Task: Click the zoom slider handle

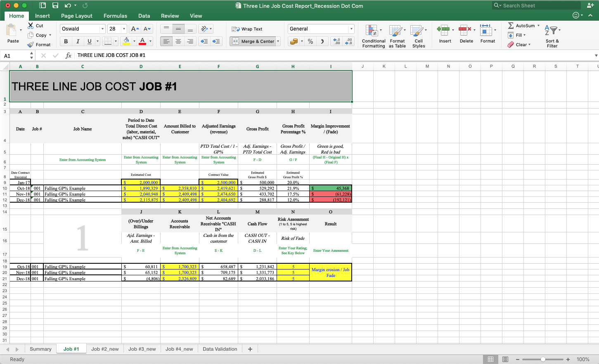Action: 543,359
